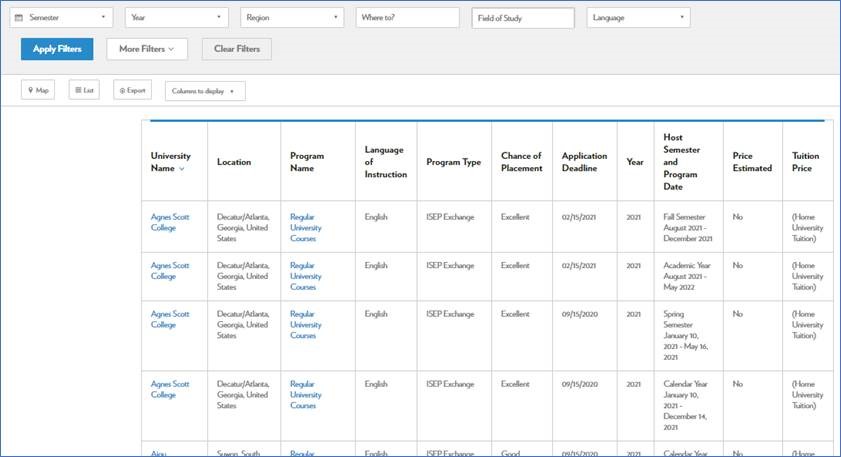The width and height of the screenshot is (841, 457).
Task: Open Regular University Courses in Spring Semester row
Action: coord(306,325)
